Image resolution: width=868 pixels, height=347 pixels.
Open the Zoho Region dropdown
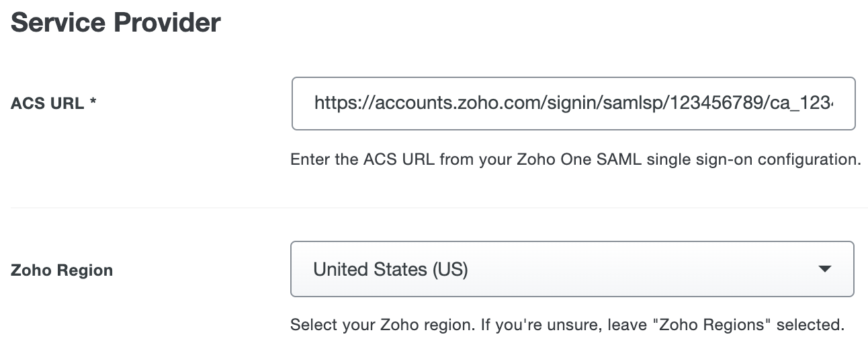(x=572, y=269)
